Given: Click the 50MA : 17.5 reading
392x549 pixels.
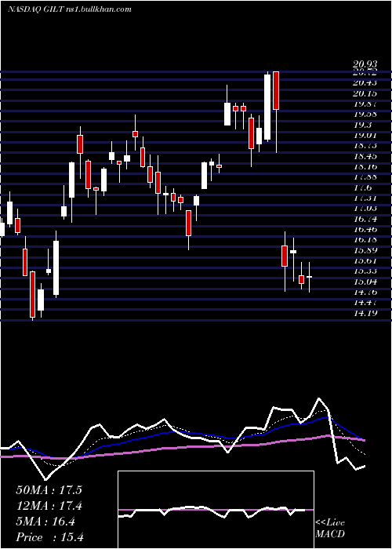Looking at the screenshot, I should (49, 490).
